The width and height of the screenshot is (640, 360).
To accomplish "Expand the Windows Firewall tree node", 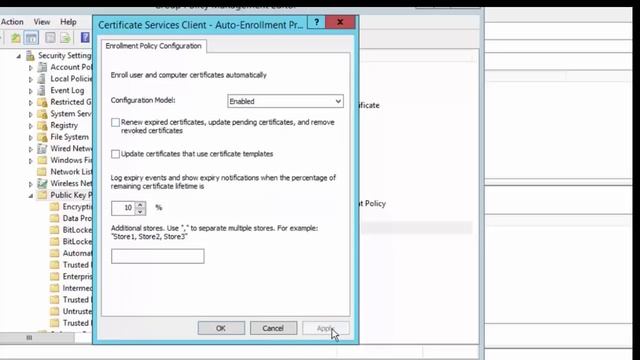I will coord(31,161).
